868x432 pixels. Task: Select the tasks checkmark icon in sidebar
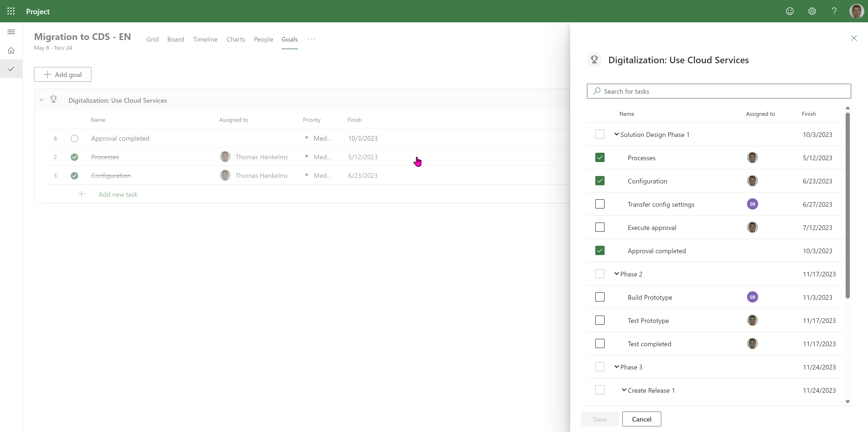pos(11,69)
